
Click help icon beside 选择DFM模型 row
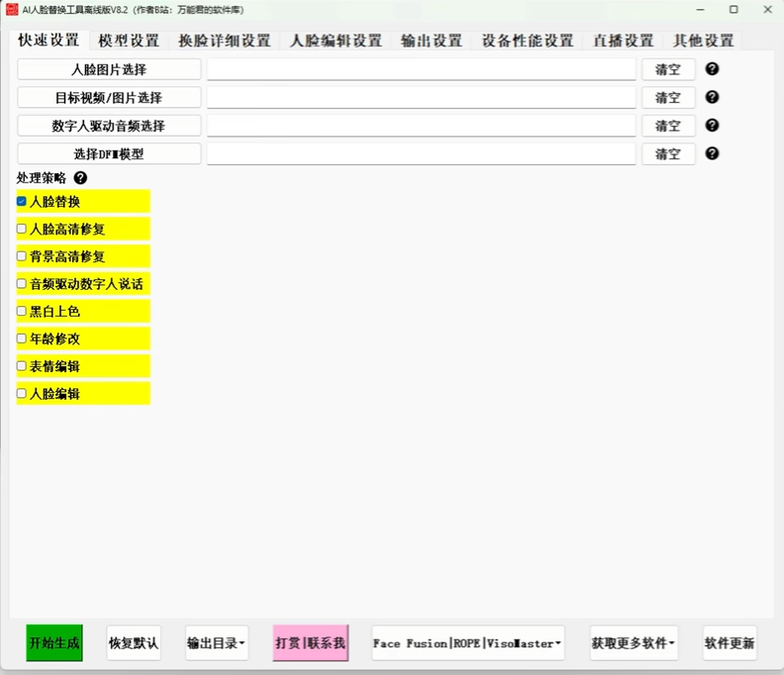712,153
